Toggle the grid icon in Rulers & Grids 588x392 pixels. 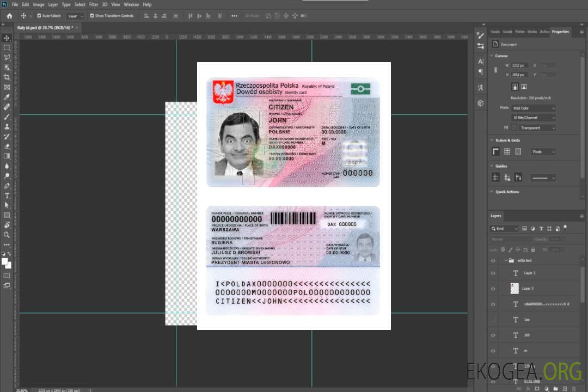coord(507,151)
